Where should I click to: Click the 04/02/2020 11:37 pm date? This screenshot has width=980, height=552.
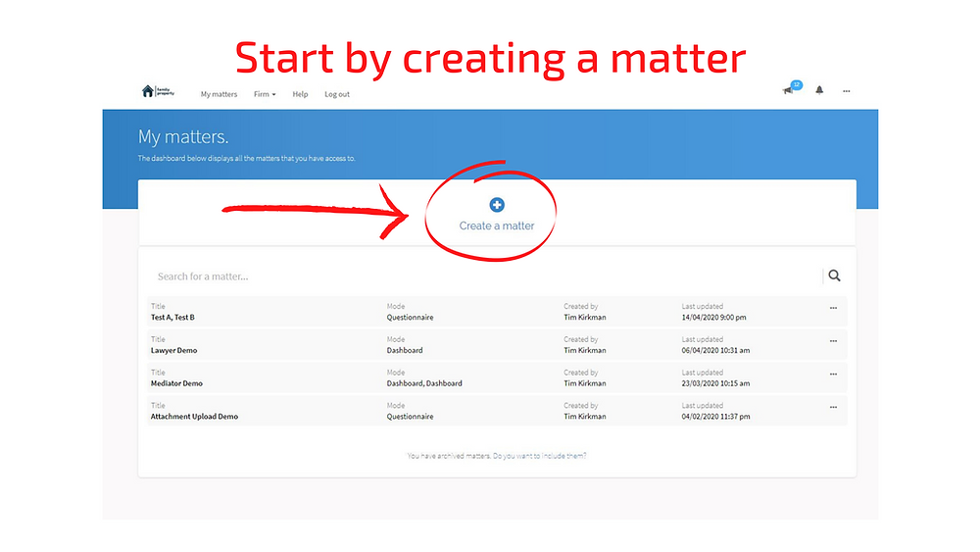click(x=715, y=417)
